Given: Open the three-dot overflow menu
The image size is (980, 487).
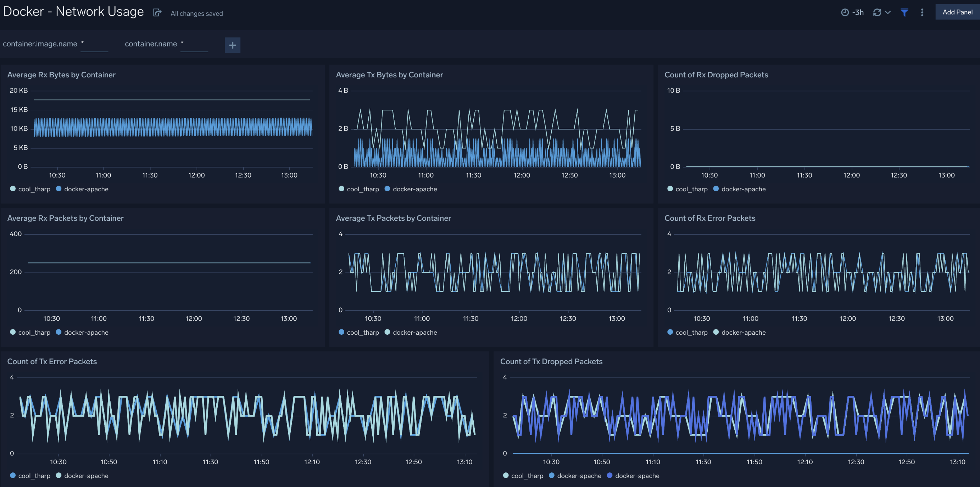Looking at the screenshot, I should (922, 12).
